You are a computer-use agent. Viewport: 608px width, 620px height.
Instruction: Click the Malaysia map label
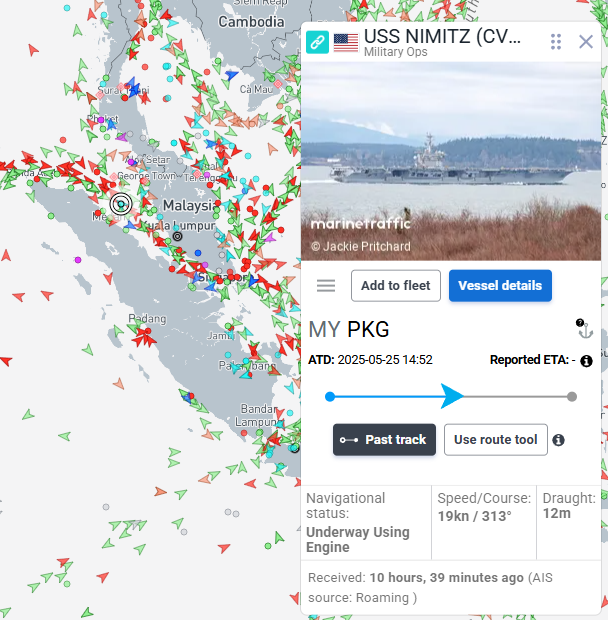[191, 206]
